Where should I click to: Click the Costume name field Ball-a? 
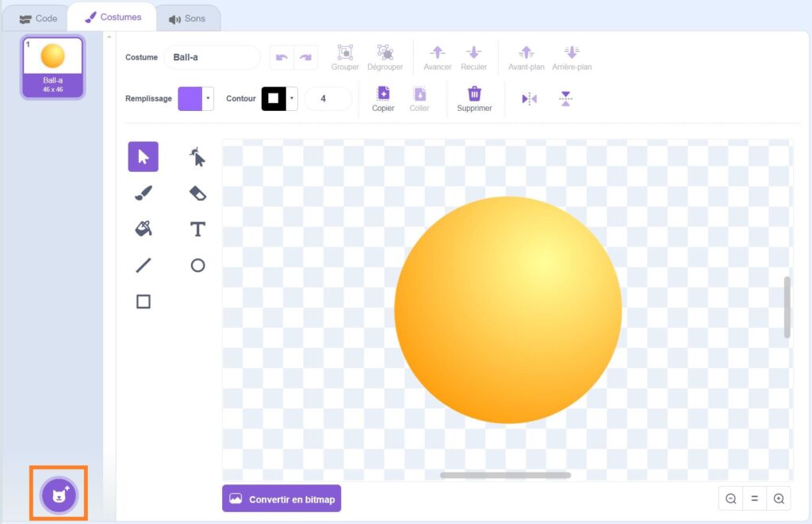[212, 58]
